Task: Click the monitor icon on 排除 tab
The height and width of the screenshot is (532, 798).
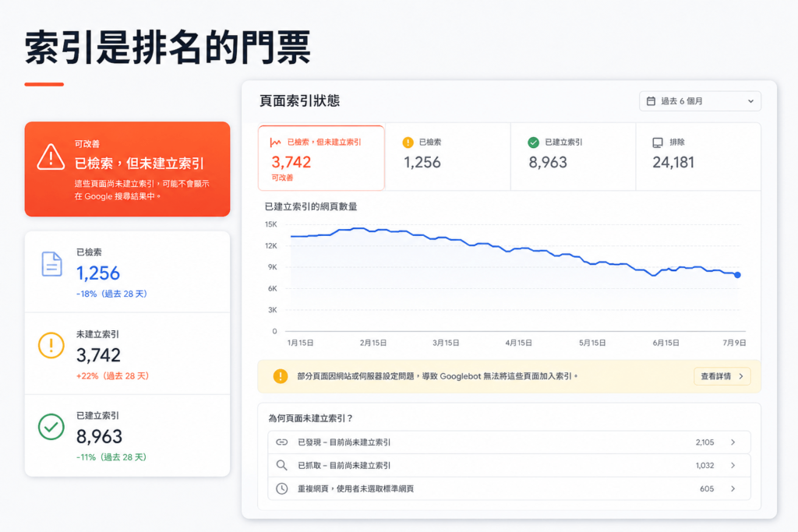Action: (x=658, y=143)
